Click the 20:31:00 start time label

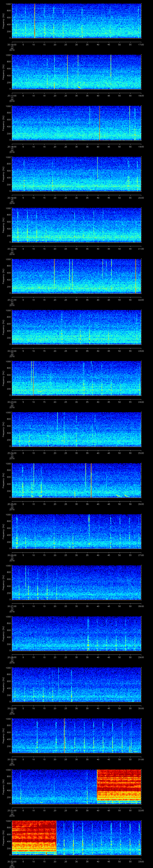(12, 810)
